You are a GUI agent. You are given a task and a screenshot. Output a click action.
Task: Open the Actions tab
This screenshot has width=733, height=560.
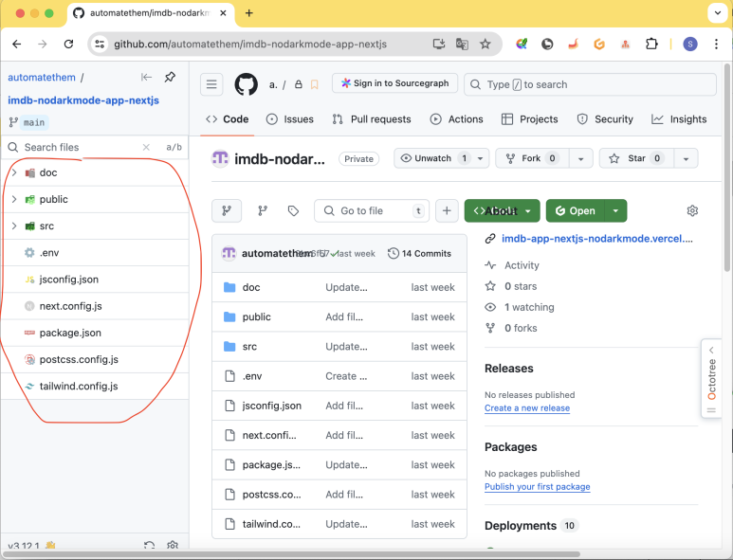456,119
